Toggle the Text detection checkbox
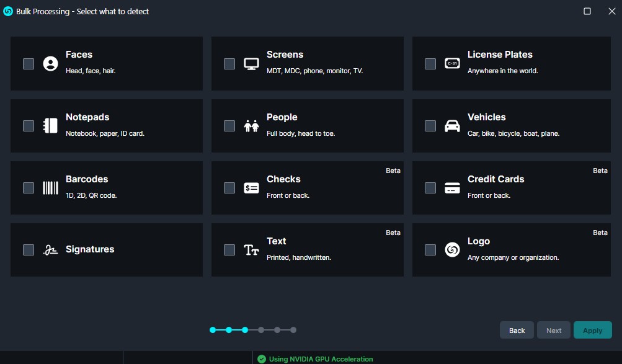The image size is (622, 364). [229, 250]
